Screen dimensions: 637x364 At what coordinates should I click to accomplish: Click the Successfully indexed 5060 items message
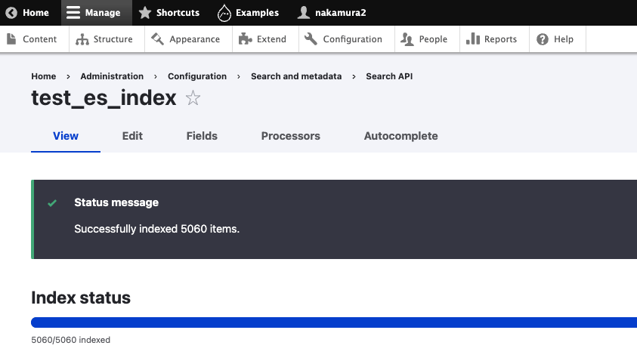point(157,229)
